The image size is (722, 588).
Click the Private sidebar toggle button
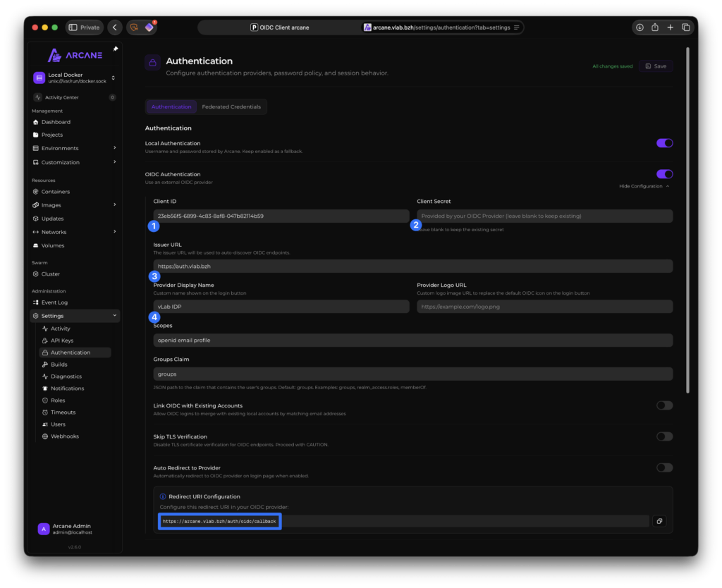coord(85,27)
